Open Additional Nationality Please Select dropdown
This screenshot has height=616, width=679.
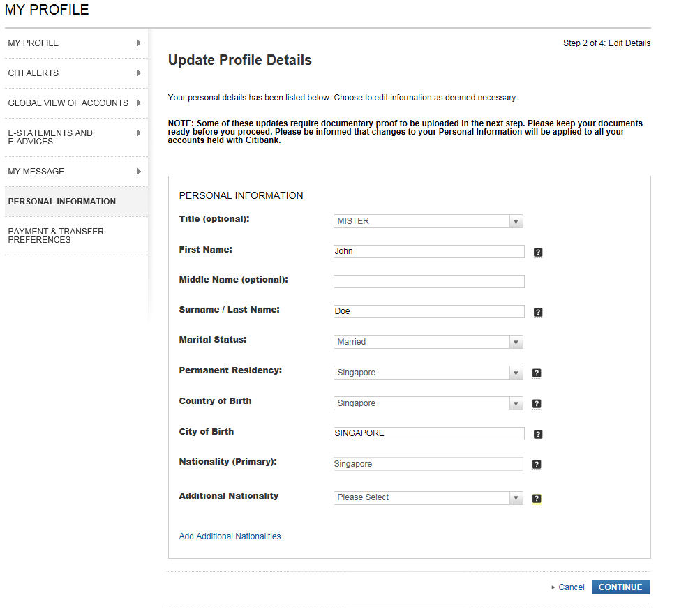(x=428, y=497)
